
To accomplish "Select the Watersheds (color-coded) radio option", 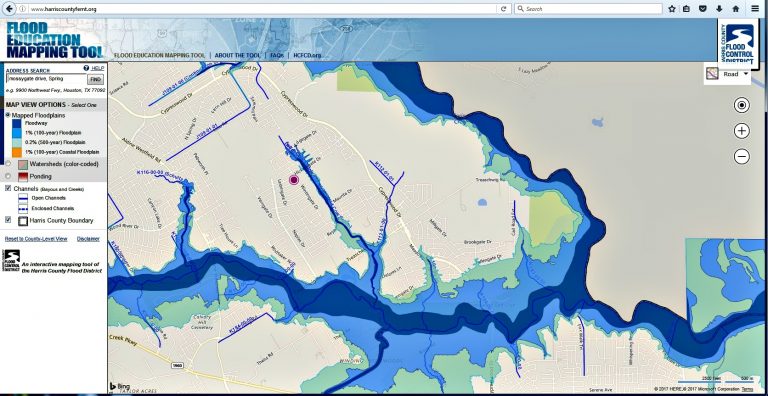I will 7,164.
